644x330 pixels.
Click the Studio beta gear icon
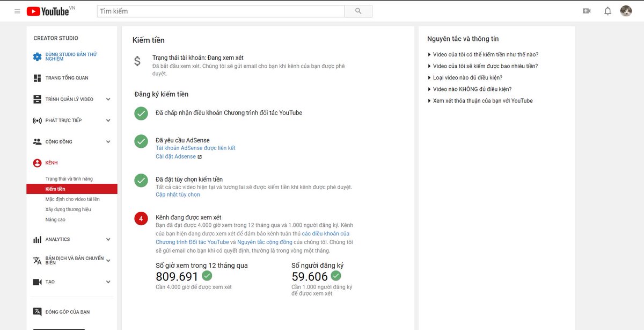(37, 56)
